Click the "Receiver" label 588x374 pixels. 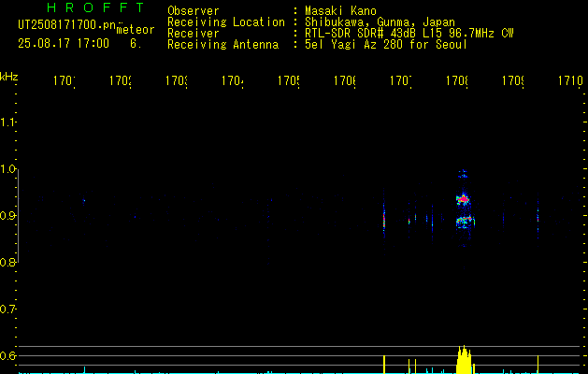point(194,34)
